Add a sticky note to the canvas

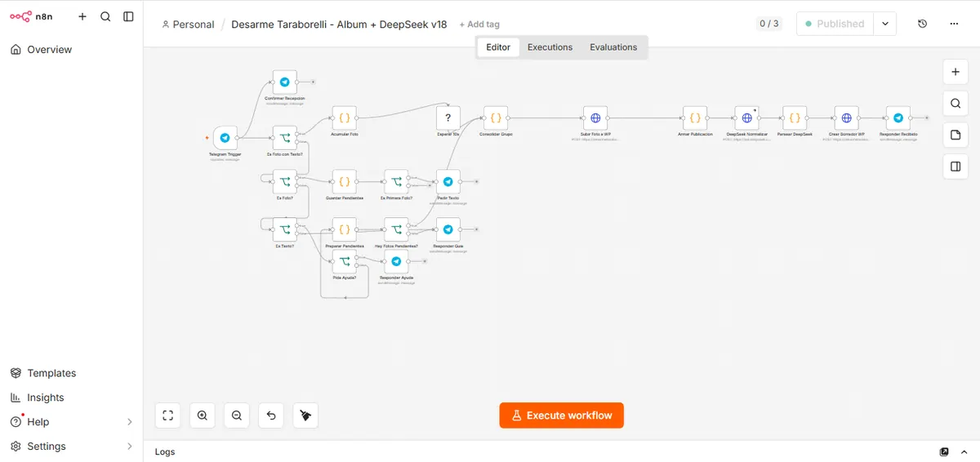pos(955,135)
